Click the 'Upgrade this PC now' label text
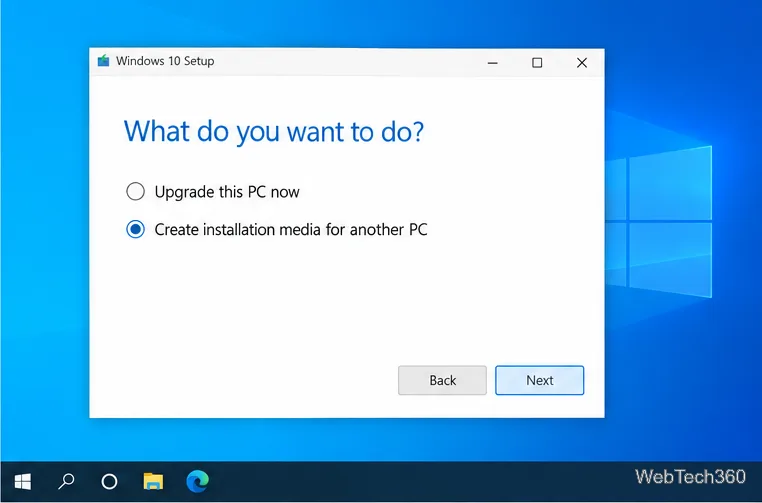762x503 pixels. pyautogui.click(x=227, y=192)
